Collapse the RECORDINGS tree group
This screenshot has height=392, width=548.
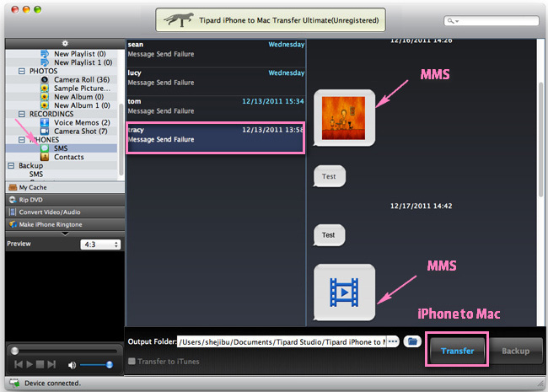[x=22, y=114]
